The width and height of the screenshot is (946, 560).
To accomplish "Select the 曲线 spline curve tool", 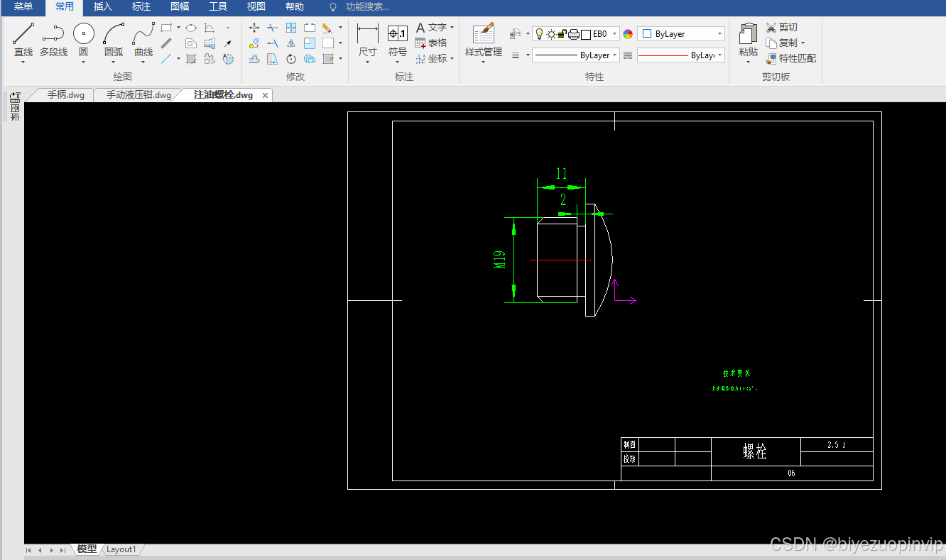I will 143,39.
